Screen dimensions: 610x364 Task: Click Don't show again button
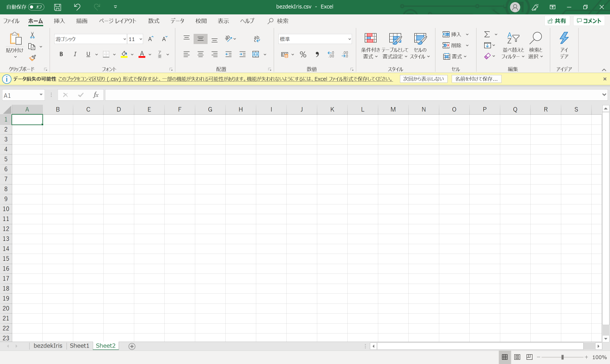pyautogui.click(x=424, y=79)
